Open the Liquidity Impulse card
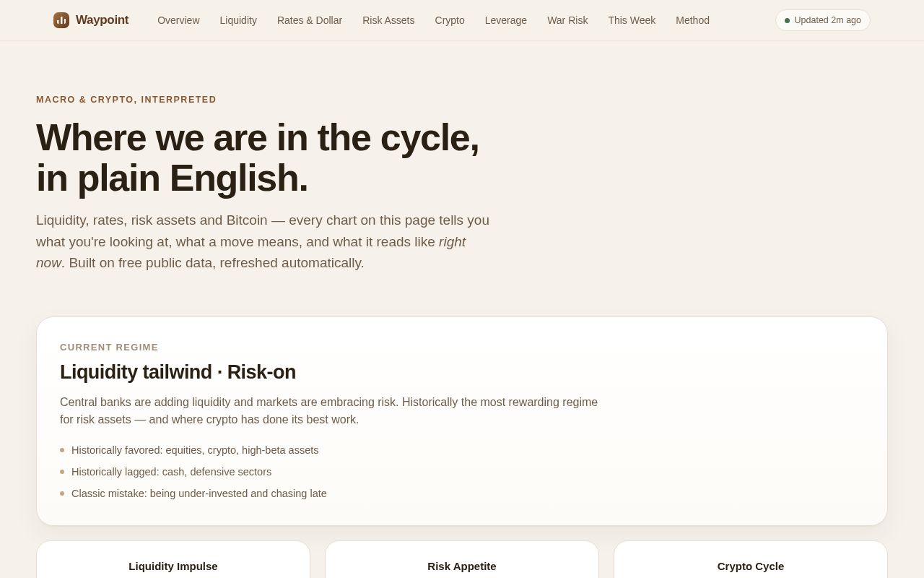 click(173, 560)
